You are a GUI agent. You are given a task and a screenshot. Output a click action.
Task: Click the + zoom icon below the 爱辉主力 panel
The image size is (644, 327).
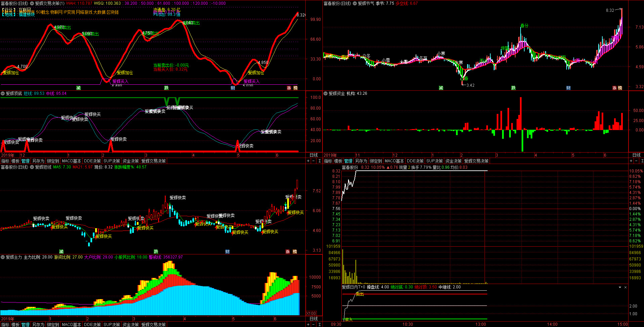(308, 324)
